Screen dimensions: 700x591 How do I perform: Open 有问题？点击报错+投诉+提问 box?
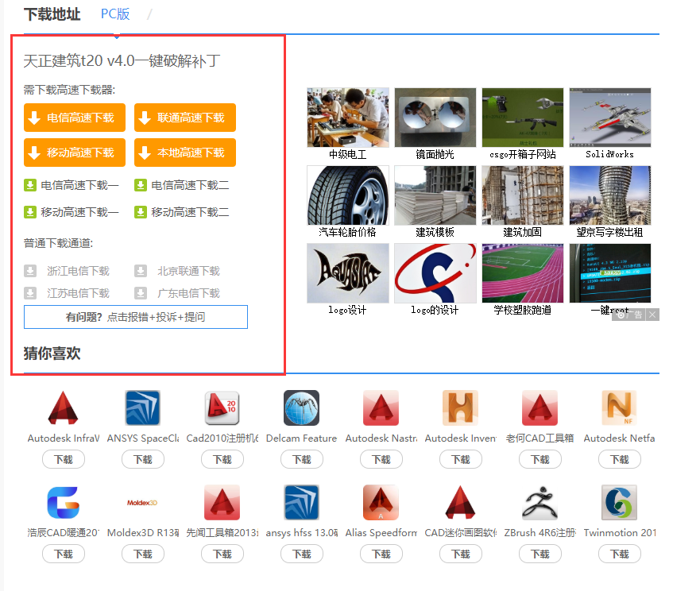tap(136, 317)
